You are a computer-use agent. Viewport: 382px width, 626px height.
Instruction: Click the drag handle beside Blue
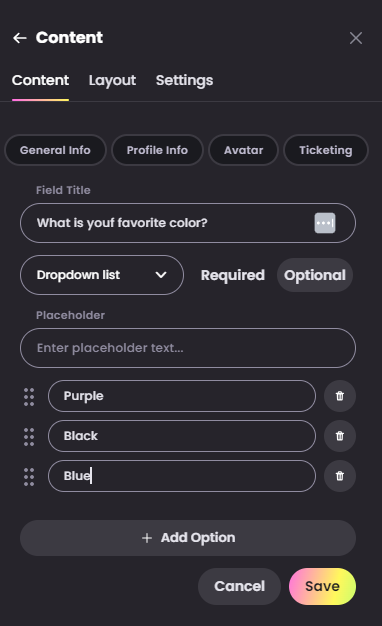(29, 477)
